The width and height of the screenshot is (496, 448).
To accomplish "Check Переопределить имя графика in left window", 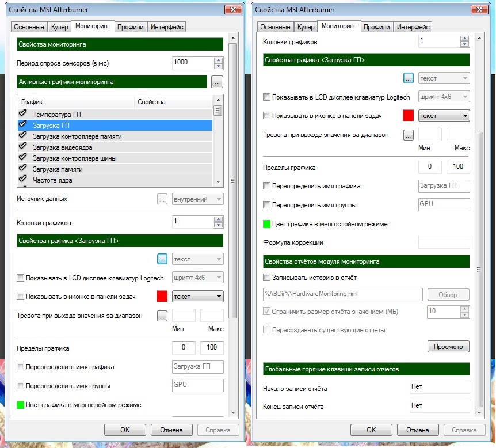I will [20, 367].
